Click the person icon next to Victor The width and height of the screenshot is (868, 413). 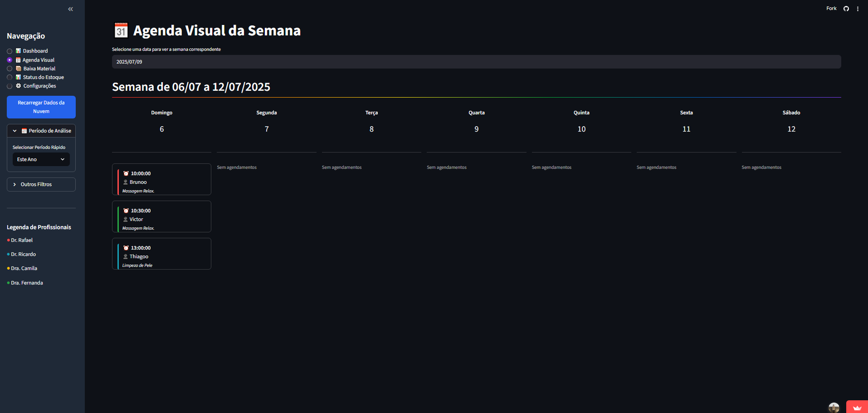tap(126, 219)
